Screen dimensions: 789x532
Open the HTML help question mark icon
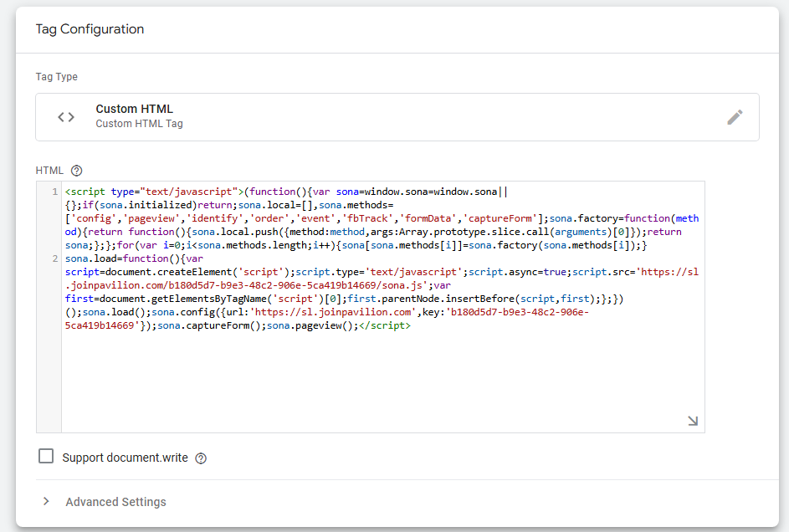coord(76,171)
